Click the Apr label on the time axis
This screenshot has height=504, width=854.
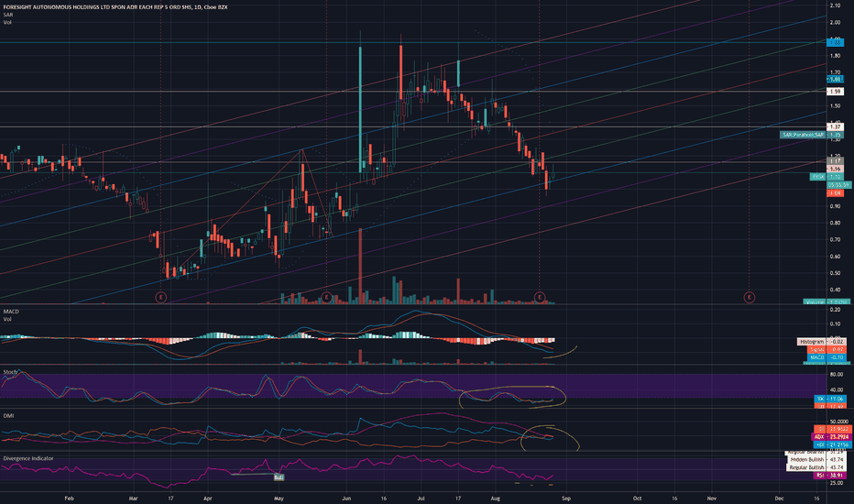(207, 498)
